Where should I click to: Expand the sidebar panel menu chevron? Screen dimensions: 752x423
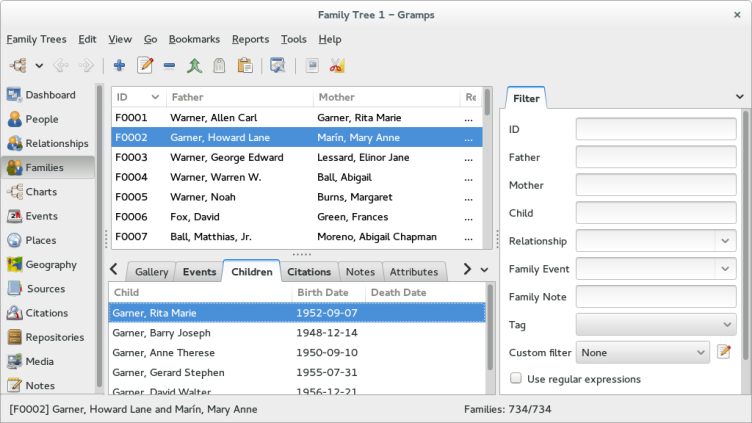point(740,97)
